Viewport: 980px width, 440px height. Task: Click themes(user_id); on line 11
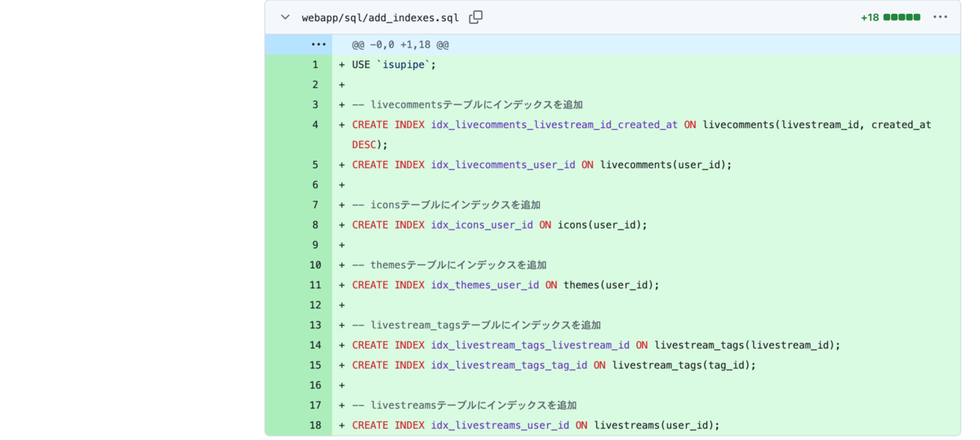611,285
